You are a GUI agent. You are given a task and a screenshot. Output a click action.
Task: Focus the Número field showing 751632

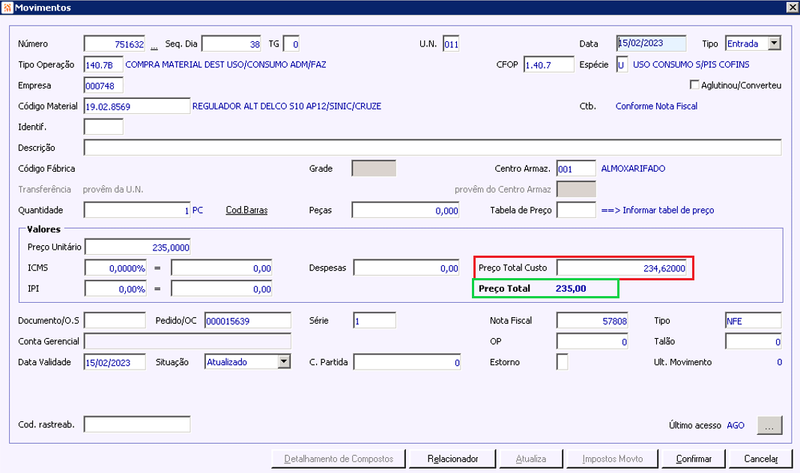coord(115,44)
